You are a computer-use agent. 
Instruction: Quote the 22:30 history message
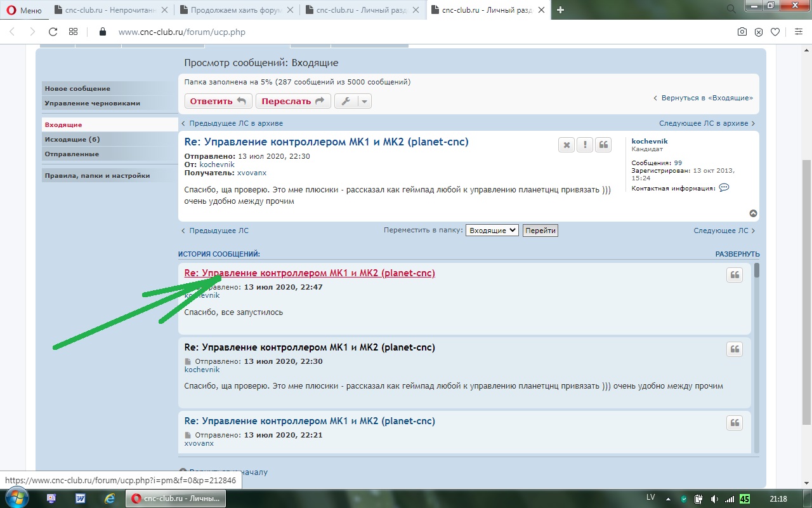pyautogui.click(x=735, y=349)
